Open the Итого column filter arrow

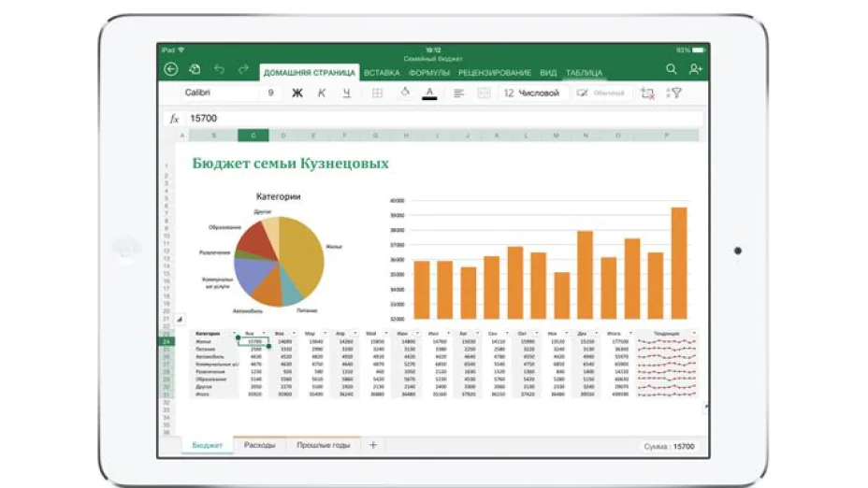[x=630, y=334]
